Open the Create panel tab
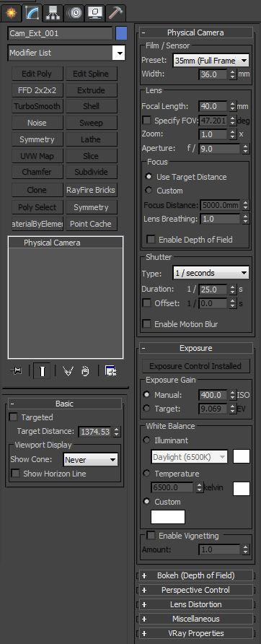 [x=11, y=13]
